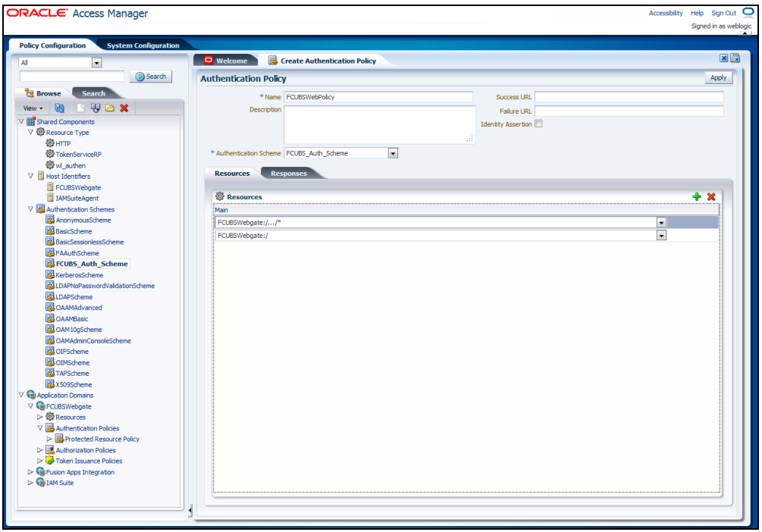
Task: Collapse the Host Identifiers tree node
Action: 30,176
